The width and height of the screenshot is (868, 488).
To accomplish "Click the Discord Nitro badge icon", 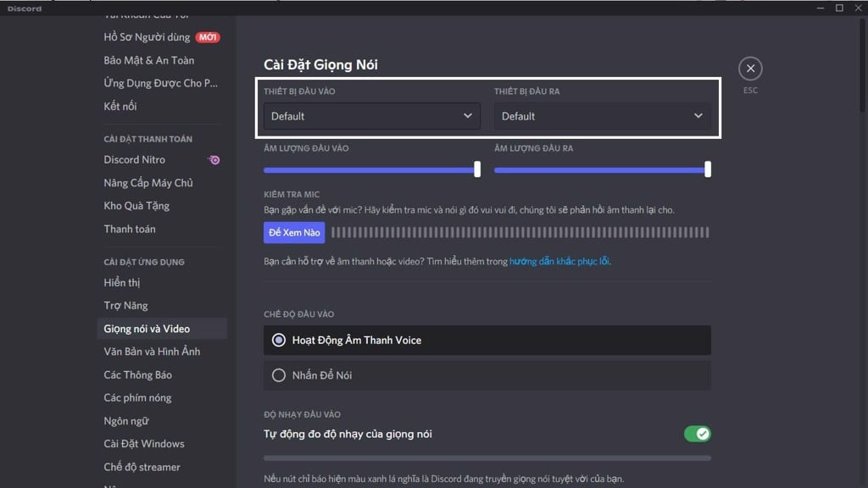I will point(214,160).
